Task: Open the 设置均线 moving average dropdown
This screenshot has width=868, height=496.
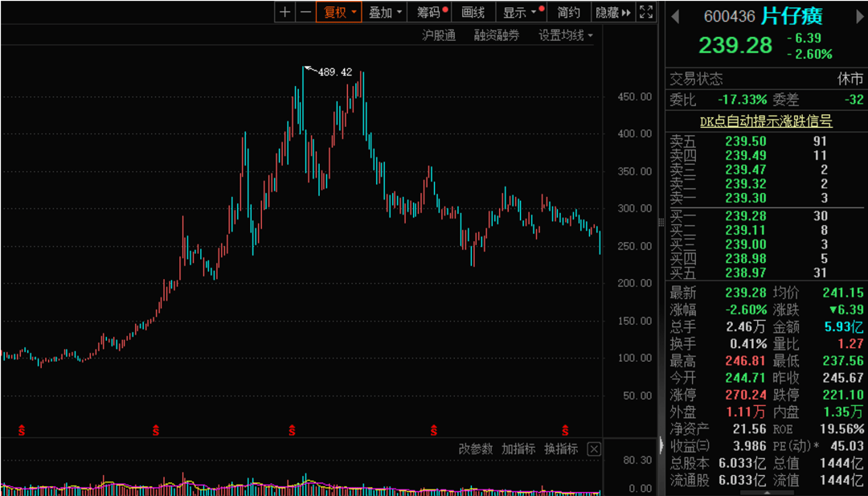Action: (x=565, y=35)
